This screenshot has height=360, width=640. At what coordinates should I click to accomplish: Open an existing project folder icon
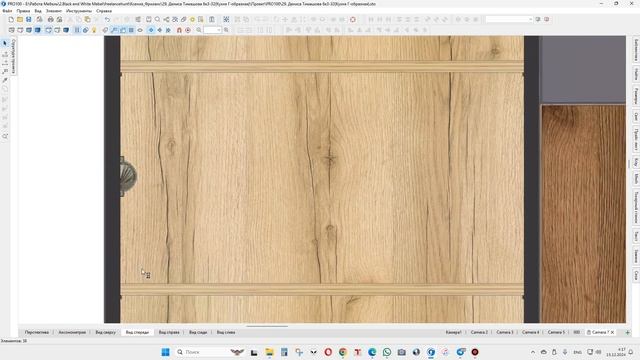click(x=20, y=20)
